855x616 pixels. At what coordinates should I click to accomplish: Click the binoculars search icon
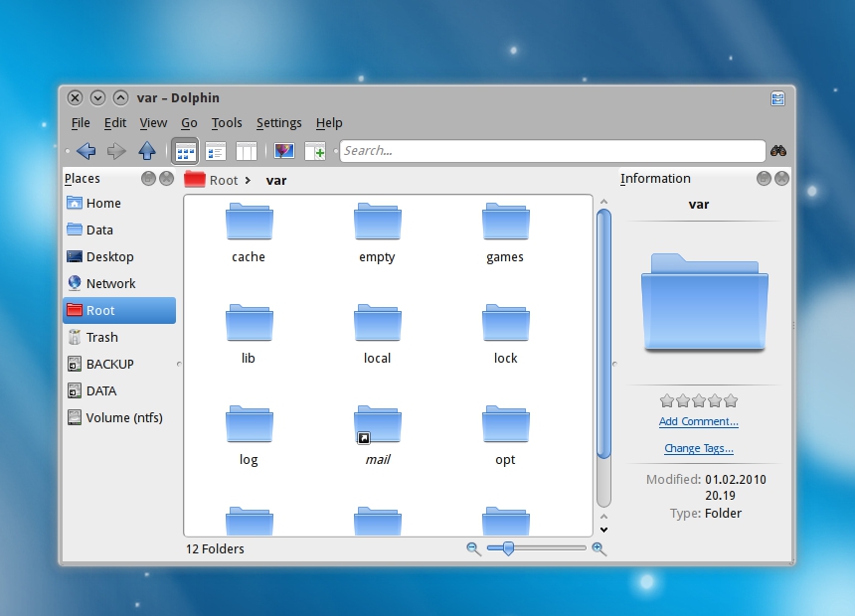click(778, 151)
